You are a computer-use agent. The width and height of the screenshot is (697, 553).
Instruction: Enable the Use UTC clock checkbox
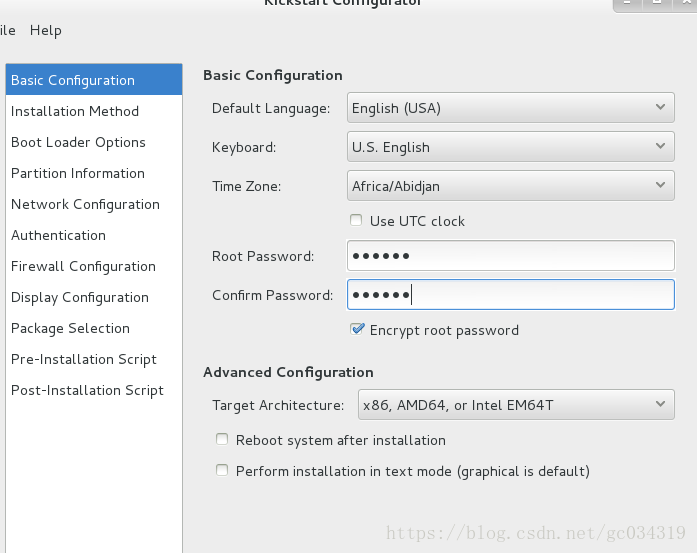tap(356, 221)
